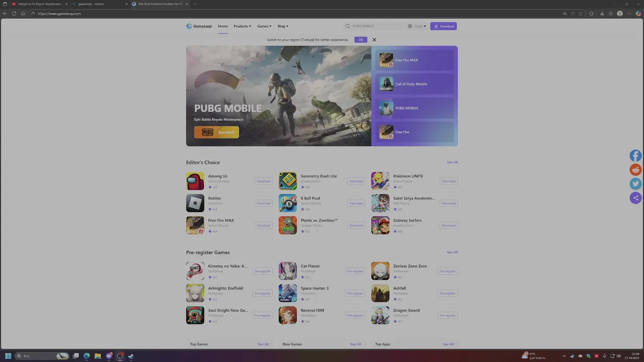
Task: Open the Dragon Sword icon
Action: pyautogui.click(x=380, y=315)
